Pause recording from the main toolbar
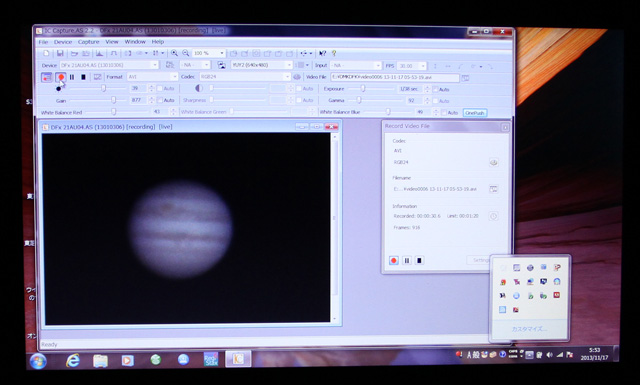This screenshot has width=640, height=385. [x=72, y=77]
